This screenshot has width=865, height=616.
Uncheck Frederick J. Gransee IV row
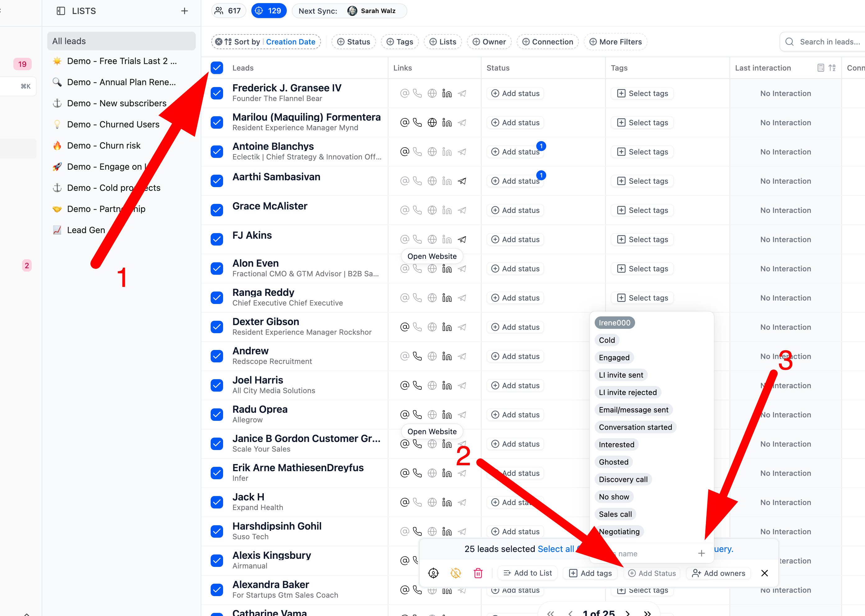(217, 93)
